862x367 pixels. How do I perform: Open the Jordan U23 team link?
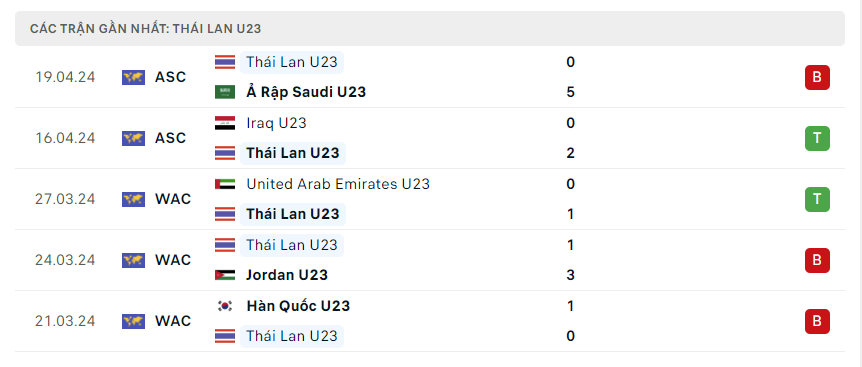[x=287, y=275]
